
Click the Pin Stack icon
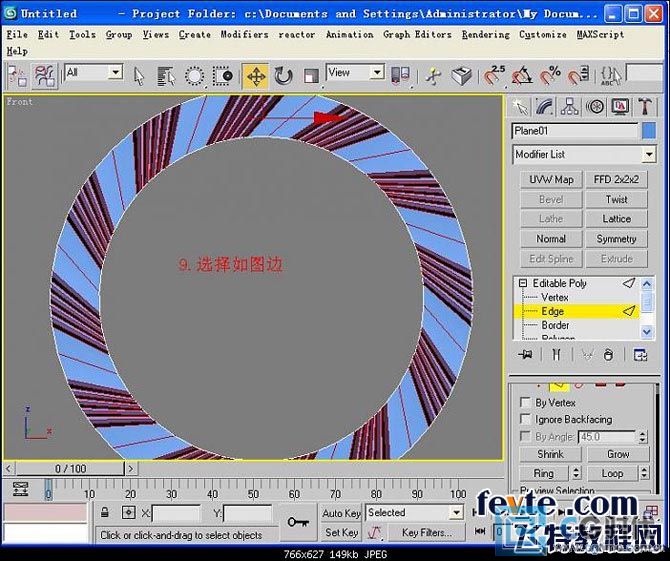[x=525, y=355]
